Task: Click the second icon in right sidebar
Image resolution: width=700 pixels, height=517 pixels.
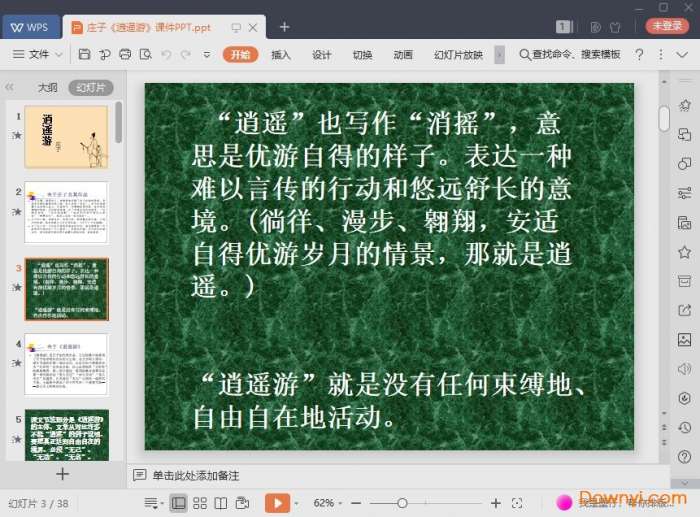Action: point(684,134)
